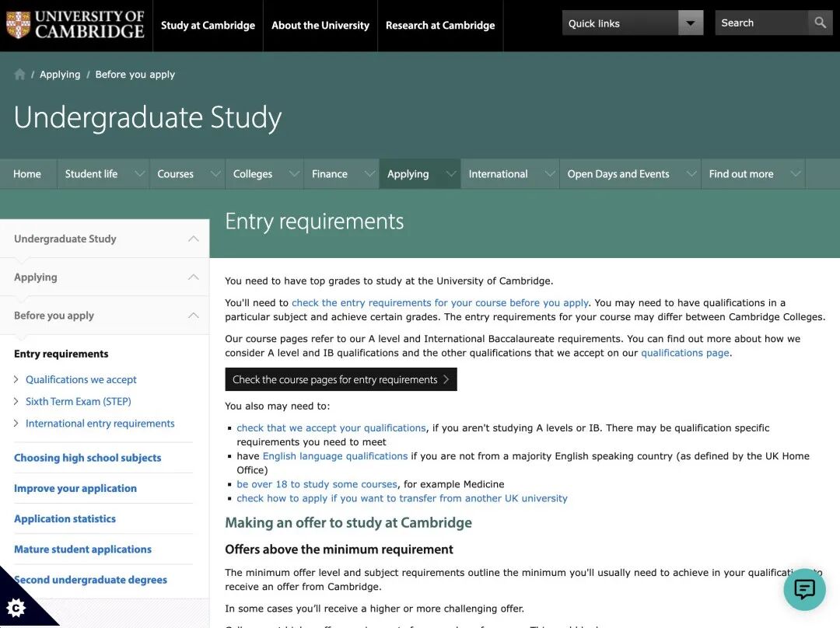Screen dimensions: 840x628
Task: Select the International tab
Action: (499, 173)
